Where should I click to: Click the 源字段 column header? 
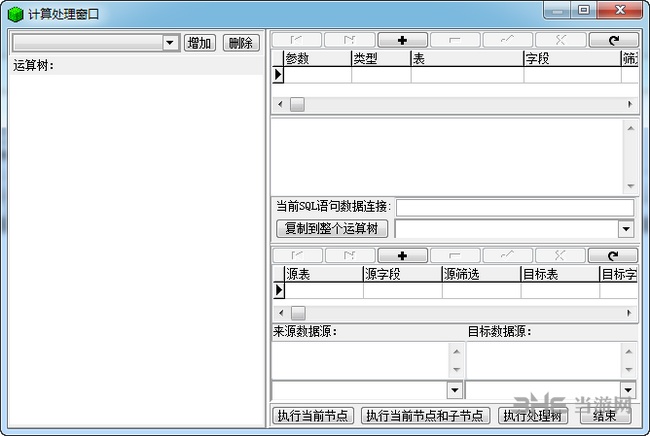403,274
